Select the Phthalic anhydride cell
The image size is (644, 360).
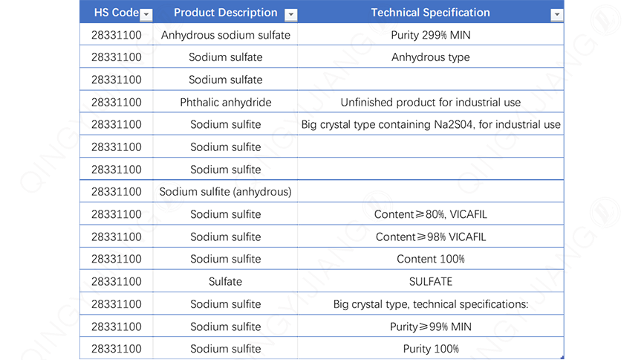[225, 102]
